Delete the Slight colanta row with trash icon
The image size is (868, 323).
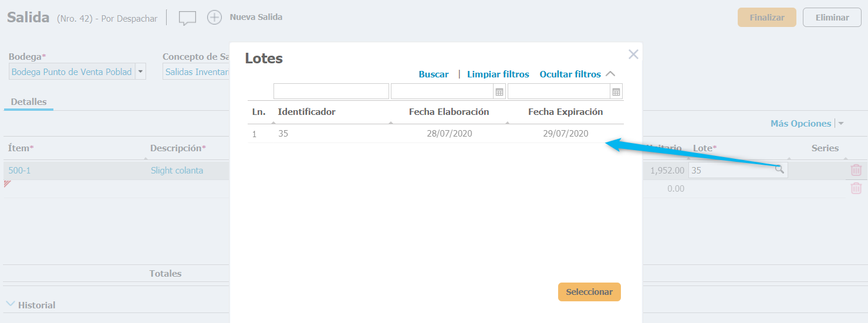pyautogui.click(x=856, y=170)
